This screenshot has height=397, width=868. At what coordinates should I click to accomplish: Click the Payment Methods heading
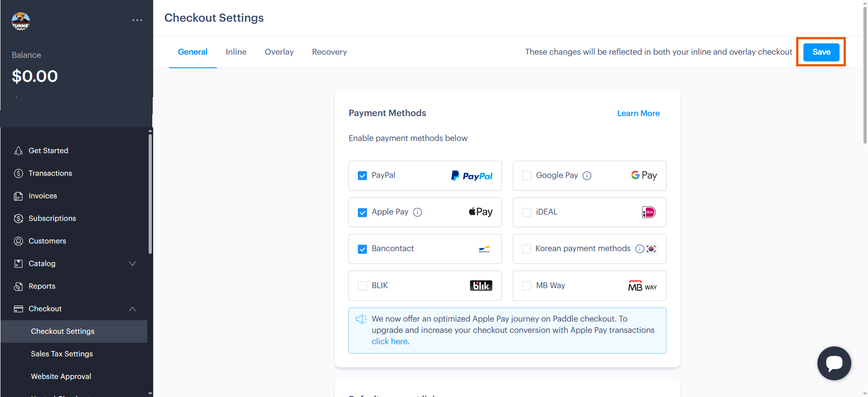click(x=387, y=113)
